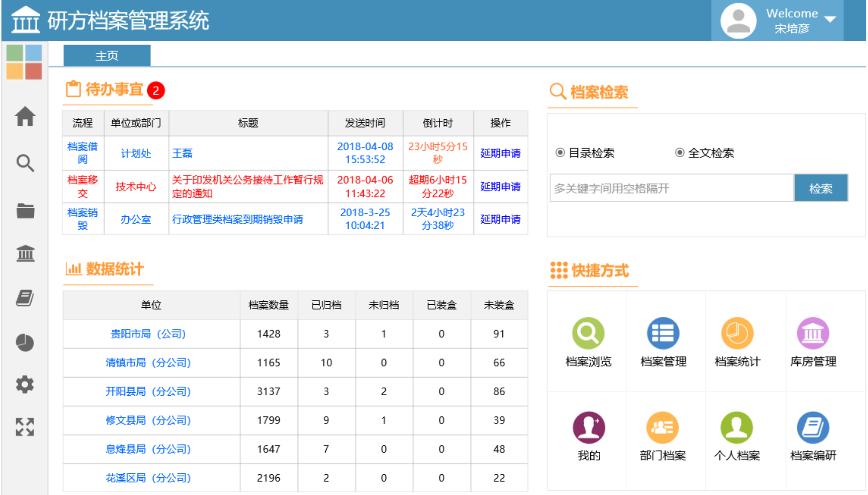Select the 全文检索 radio option

(x=679, y=153)
